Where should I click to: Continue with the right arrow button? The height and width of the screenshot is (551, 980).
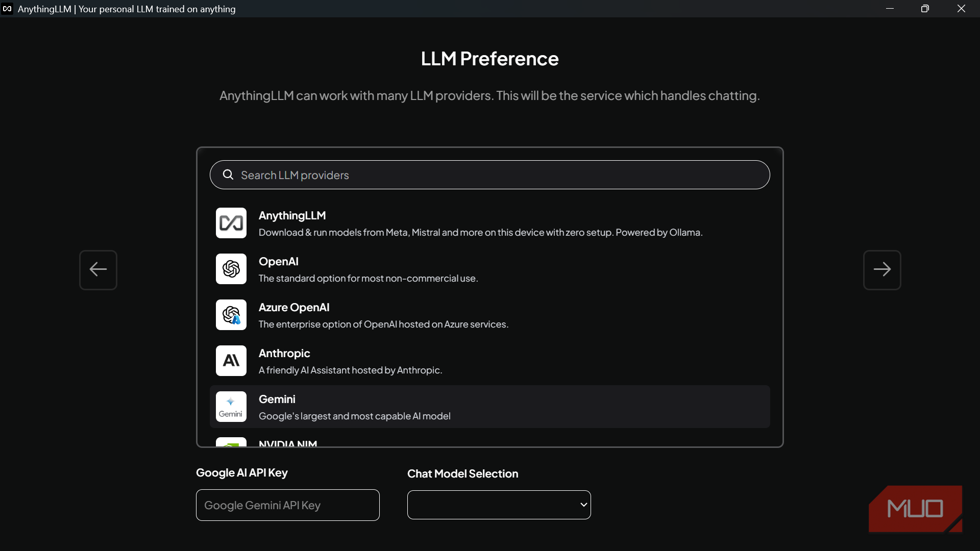(882, 270)
